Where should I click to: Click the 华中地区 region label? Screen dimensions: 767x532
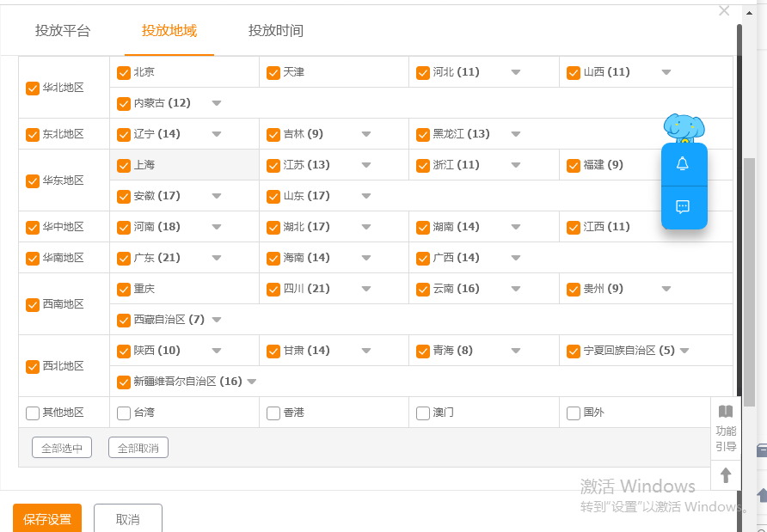63,227
